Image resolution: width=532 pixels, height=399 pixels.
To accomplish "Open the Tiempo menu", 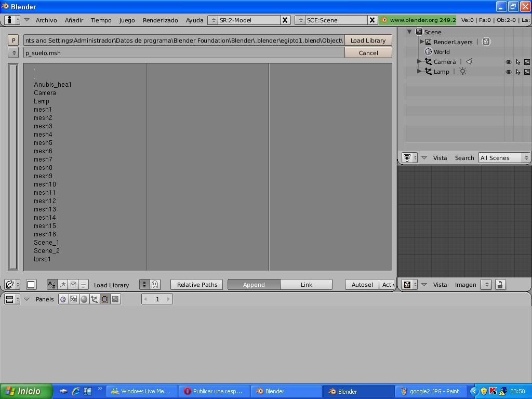I will 101,20.
